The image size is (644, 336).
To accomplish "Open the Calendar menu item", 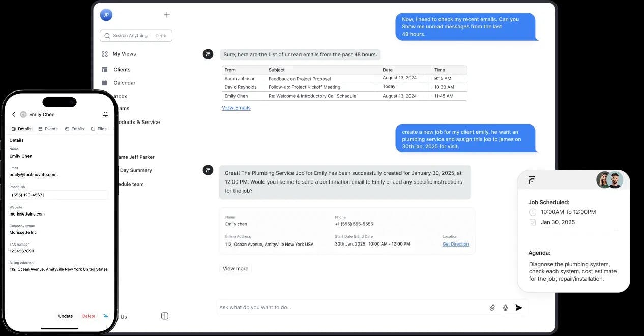I will click(x=124, y=83).
